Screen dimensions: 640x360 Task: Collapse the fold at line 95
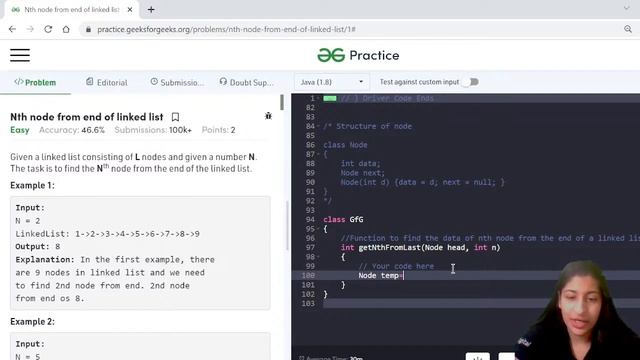[x=318, y=229]
